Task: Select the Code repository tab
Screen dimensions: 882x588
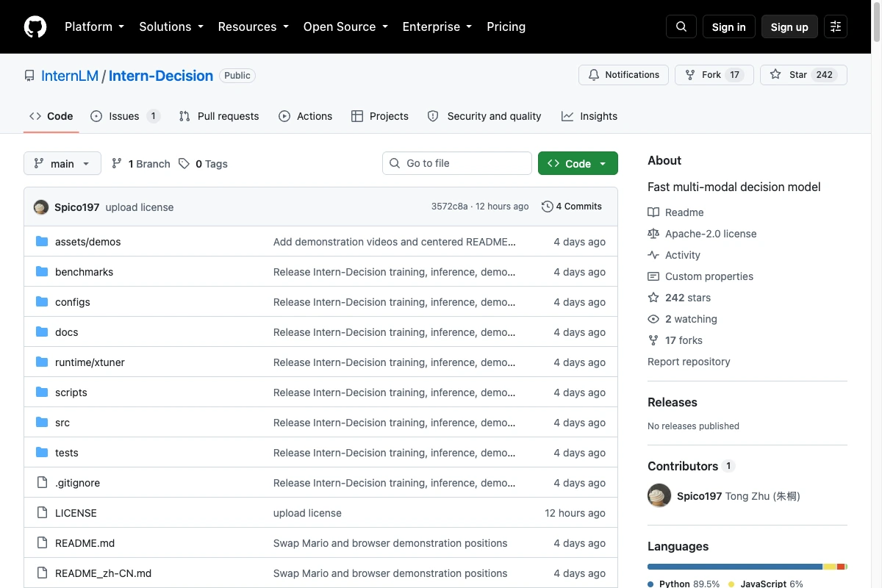Action: click(x=51, y=116)
